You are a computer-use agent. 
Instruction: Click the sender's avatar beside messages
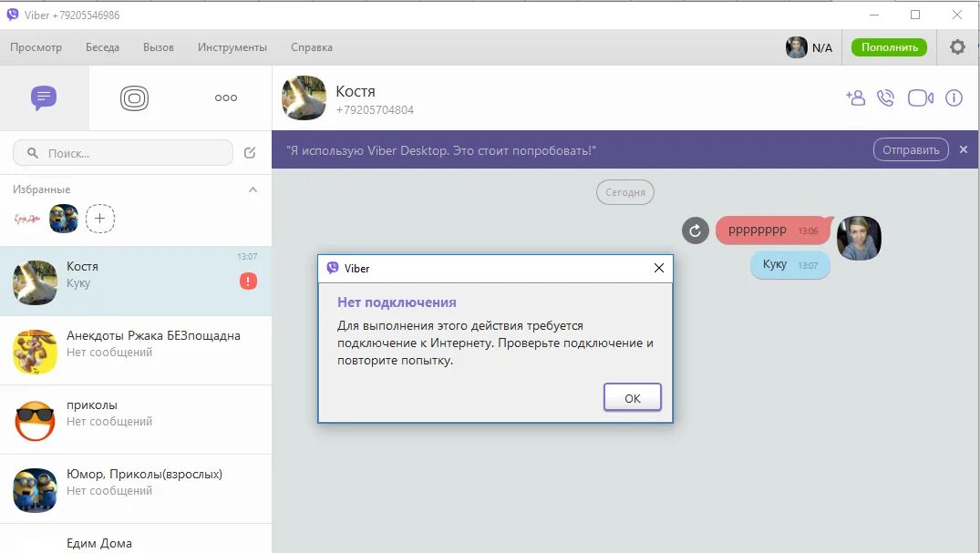point(859,238)
